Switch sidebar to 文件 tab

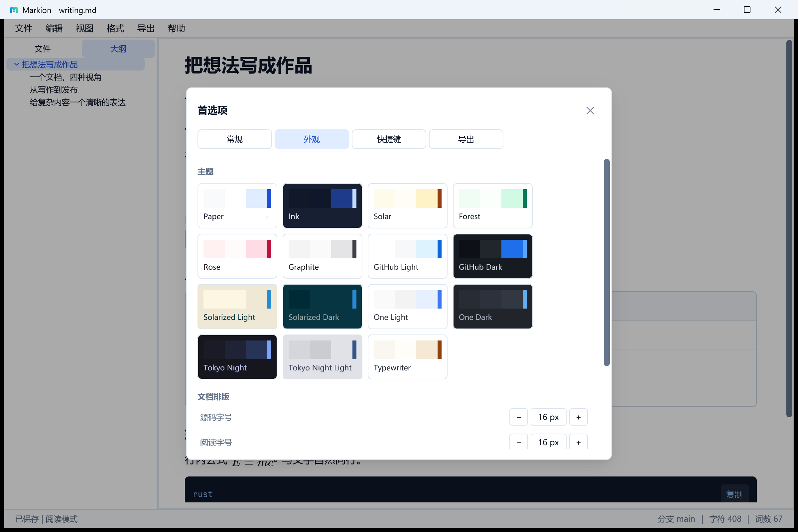43,49
